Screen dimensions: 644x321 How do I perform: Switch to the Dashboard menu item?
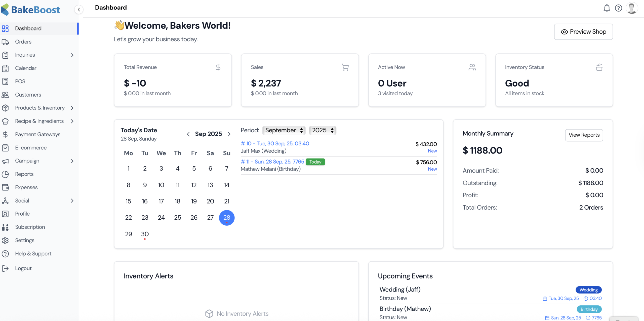point(28,28)
